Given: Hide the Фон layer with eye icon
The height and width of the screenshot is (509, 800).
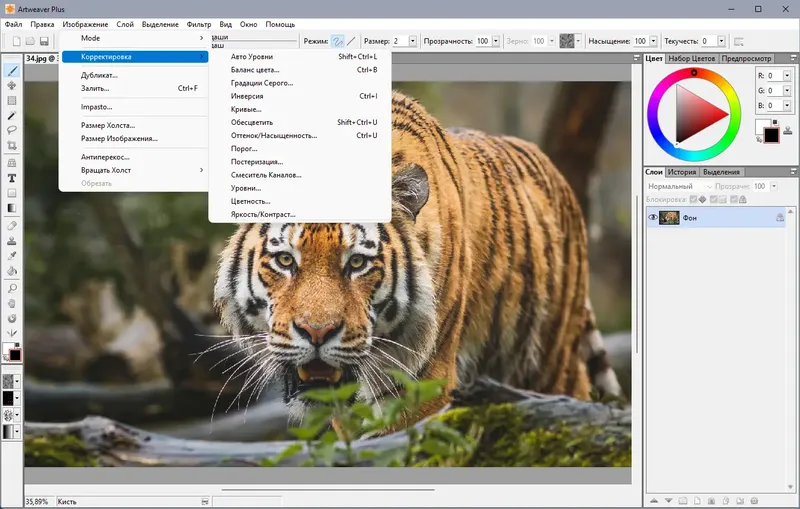Looking at the screenshot, I should click(x=653, y=217).
